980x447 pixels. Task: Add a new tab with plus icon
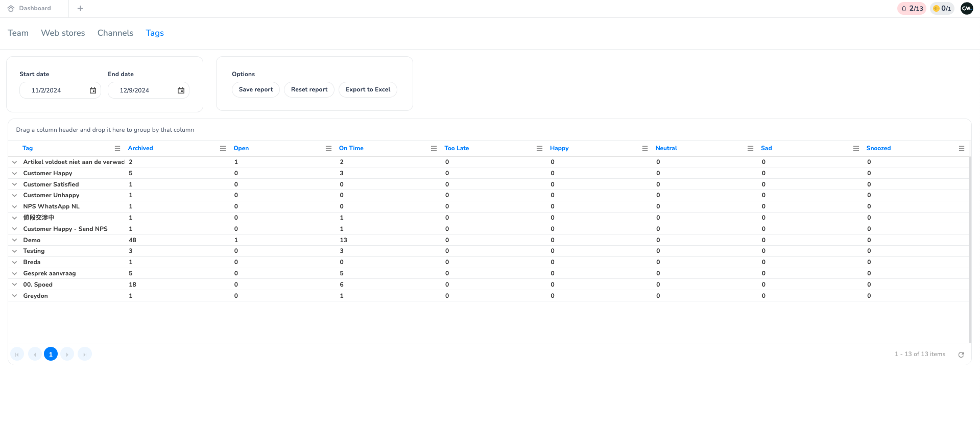(80, 9)
